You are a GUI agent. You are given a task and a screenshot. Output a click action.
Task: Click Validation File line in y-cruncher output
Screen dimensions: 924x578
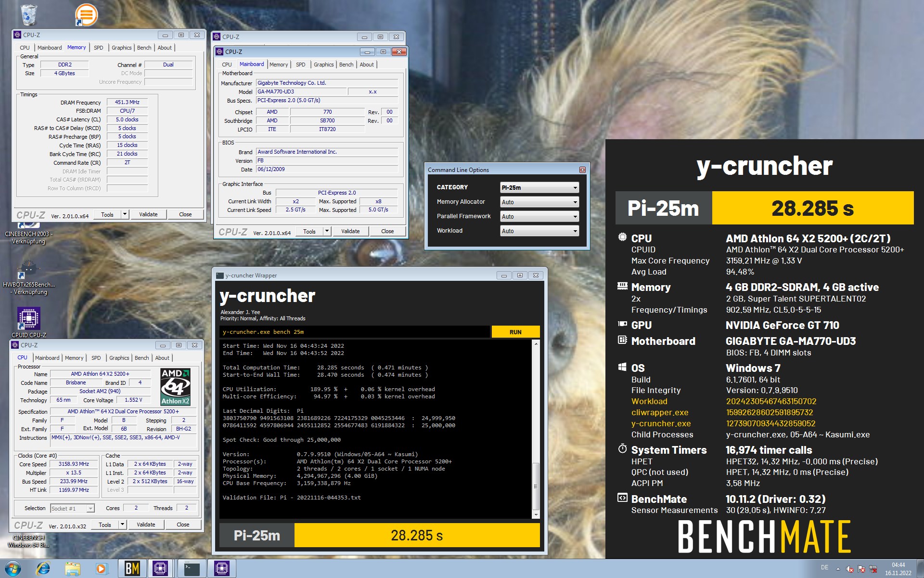292,498
